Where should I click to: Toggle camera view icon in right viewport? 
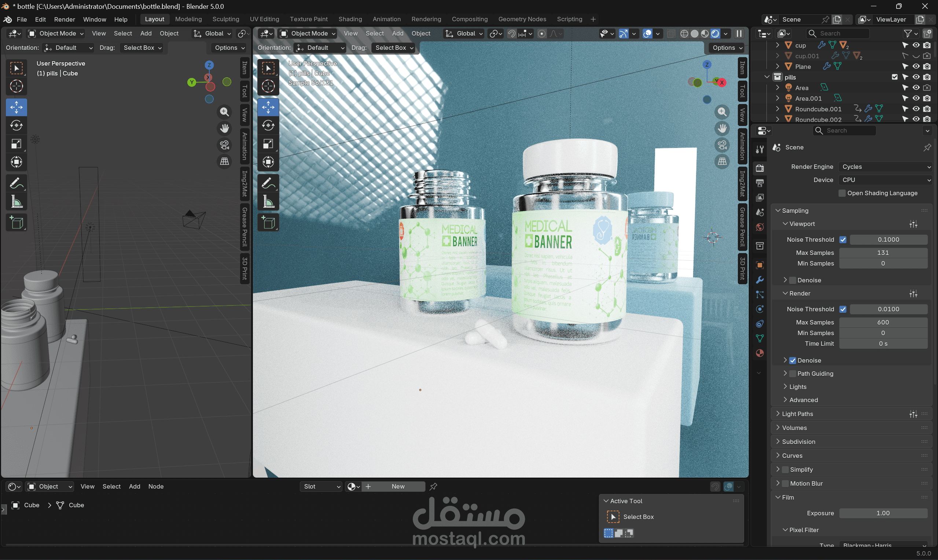(x=722, y=145)
